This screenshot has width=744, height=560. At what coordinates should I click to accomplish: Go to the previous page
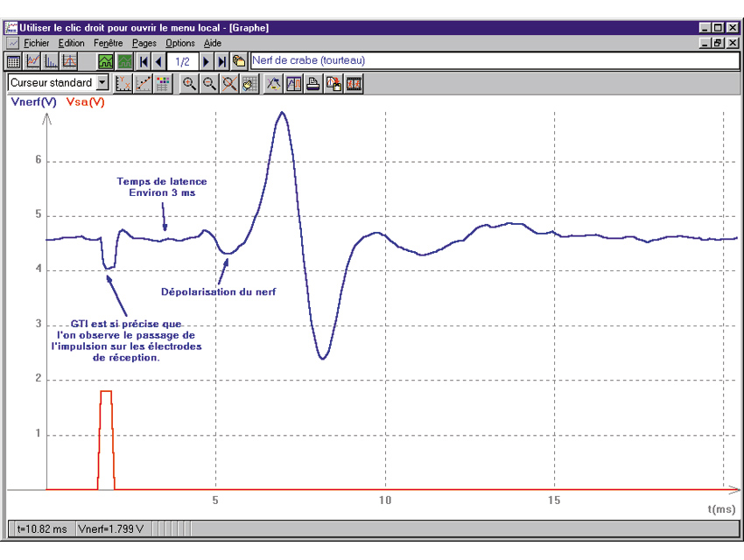click(x=159, y=61)
